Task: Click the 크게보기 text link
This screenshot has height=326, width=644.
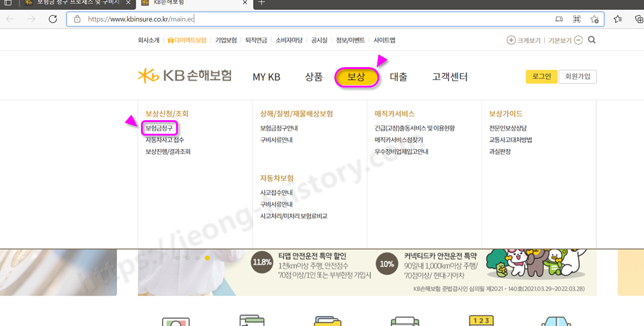Action: click(x=529, y=40)
